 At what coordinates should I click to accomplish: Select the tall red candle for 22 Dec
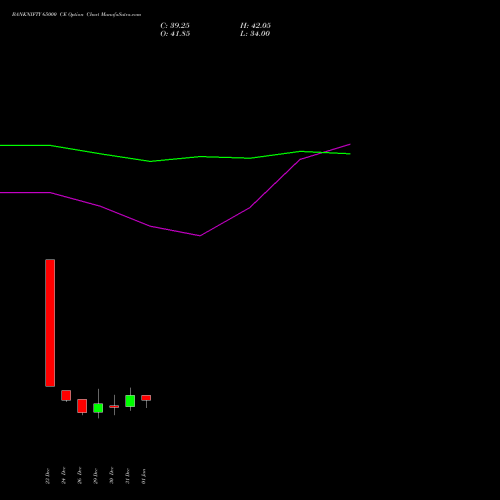click(x=50, y=323)
